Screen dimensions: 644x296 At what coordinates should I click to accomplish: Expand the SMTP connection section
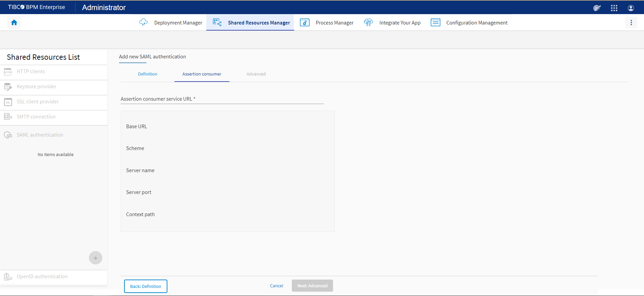pos(36,117)
